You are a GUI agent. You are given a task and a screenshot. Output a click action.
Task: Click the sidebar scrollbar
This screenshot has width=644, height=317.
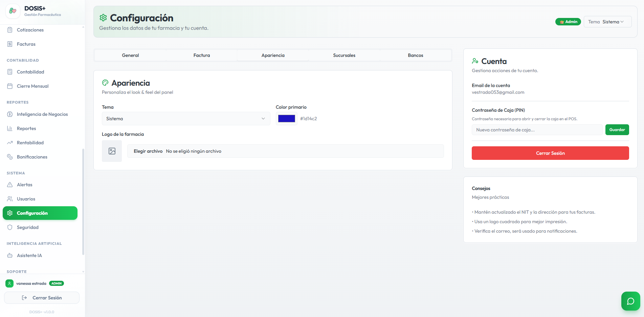click(83, 202)
